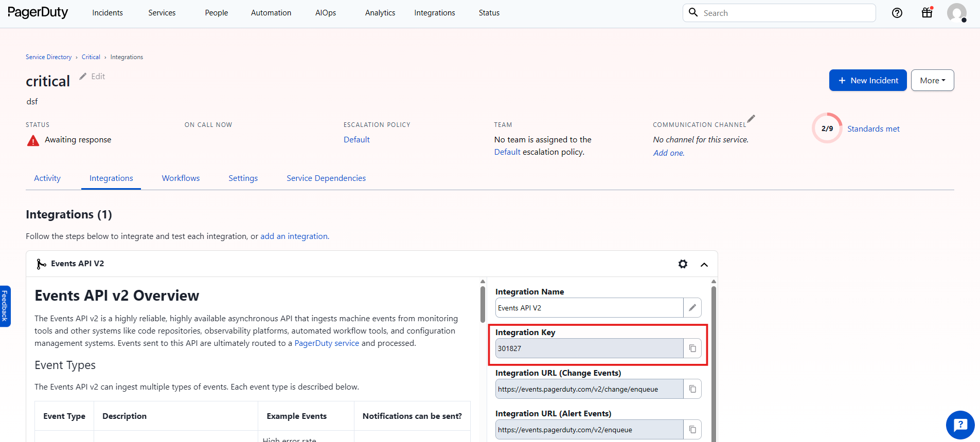Copy the Alert Events integration URL
Image resolution: width=980 pixels, height=442 pixels.
692,430
